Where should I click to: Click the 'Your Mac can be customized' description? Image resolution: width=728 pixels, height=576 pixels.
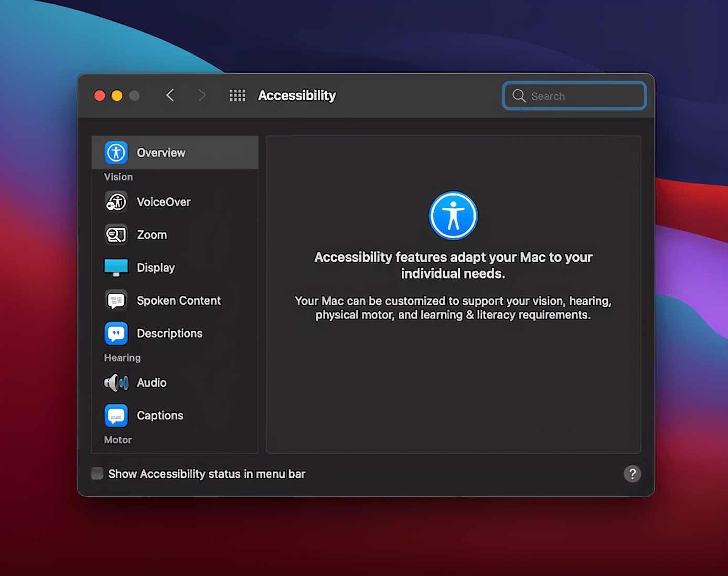(x=453, y=308)
